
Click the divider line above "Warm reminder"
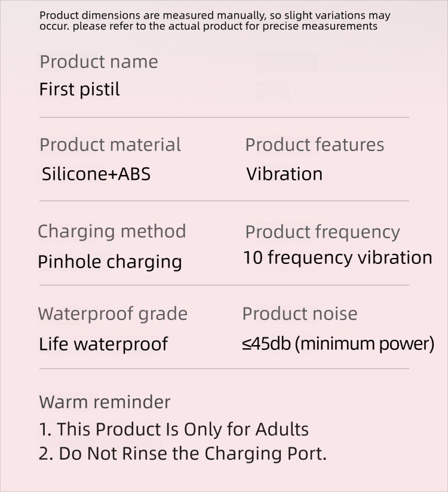tap(224, 369)
